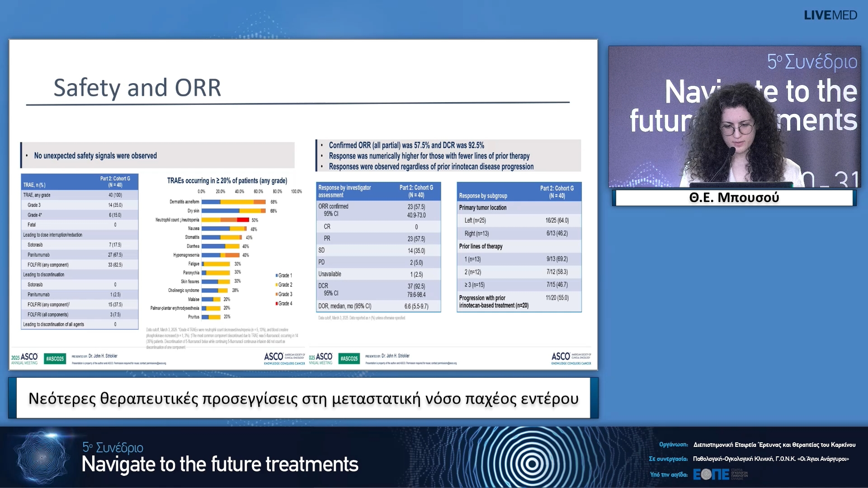Click the speaker name label Θ.Ε. Μπουσού
The width and height of the screenshot is (868, 488).
pos(734,198)
